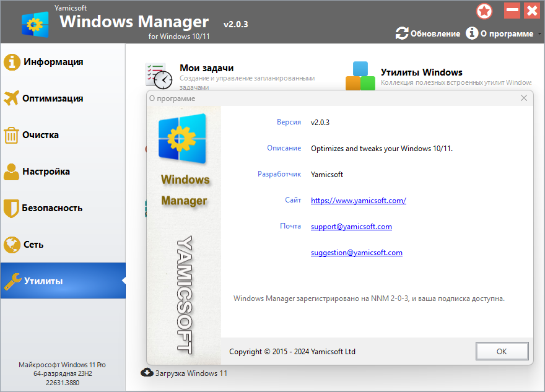545x392 pixels.
Task: Click the Мои задачи checklist clock icon
Action: 159,76
